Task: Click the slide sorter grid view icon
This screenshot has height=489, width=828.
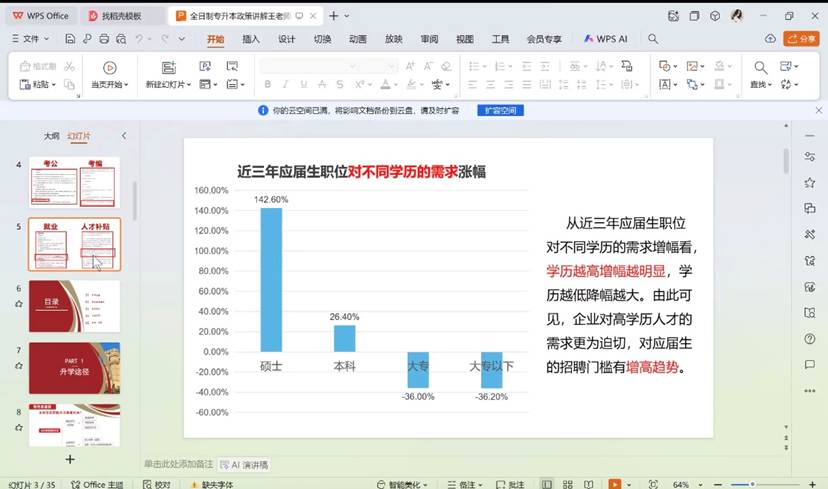Action: (x=568, y=484)
